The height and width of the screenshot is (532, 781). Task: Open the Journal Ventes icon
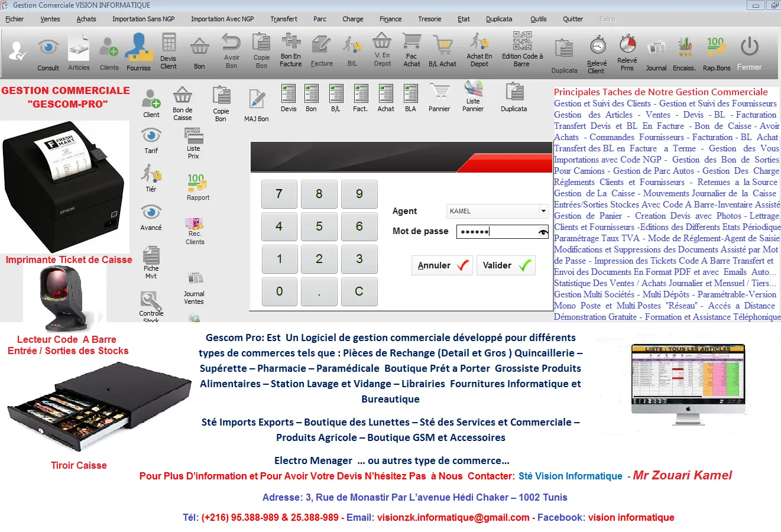194,287
